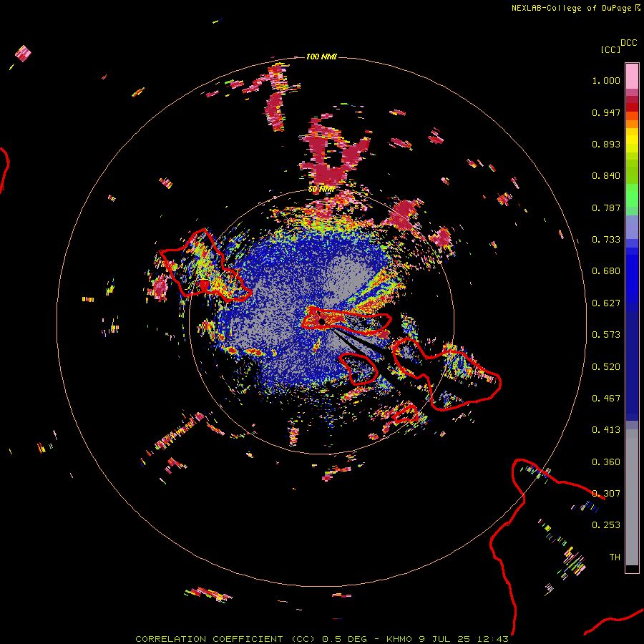Click the 0.787 scale value
Viewport: 644px width, 644px height.
click(x=606, y=208)
